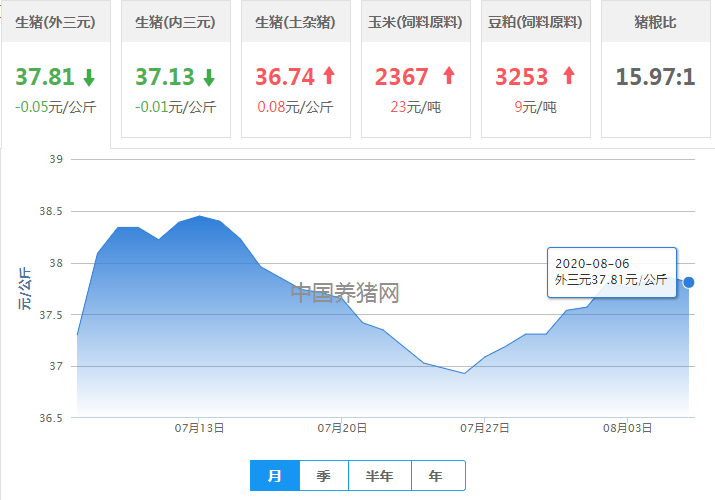Click the green down arrow beside 37.13

point(209,77)
